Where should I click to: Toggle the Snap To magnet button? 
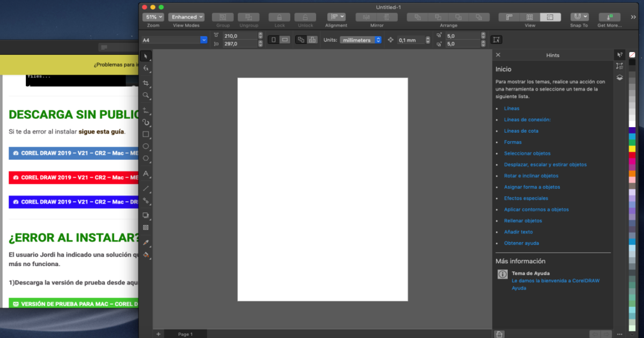pos(579,17)
